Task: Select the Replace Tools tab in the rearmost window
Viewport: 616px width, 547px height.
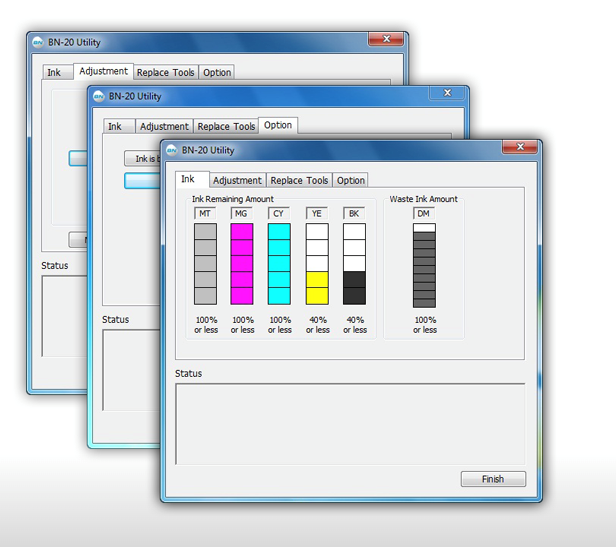Action: [166, 73]
